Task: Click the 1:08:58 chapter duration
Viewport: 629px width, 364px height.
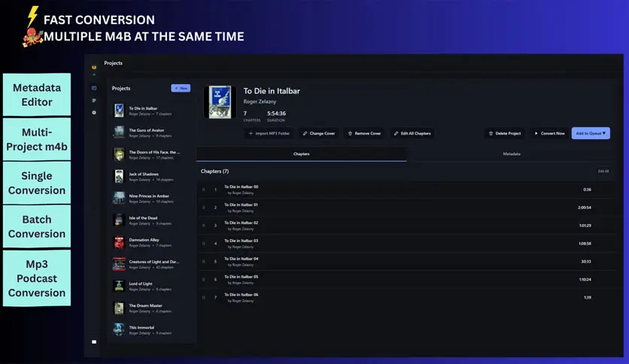Action: tap(585, 244)
